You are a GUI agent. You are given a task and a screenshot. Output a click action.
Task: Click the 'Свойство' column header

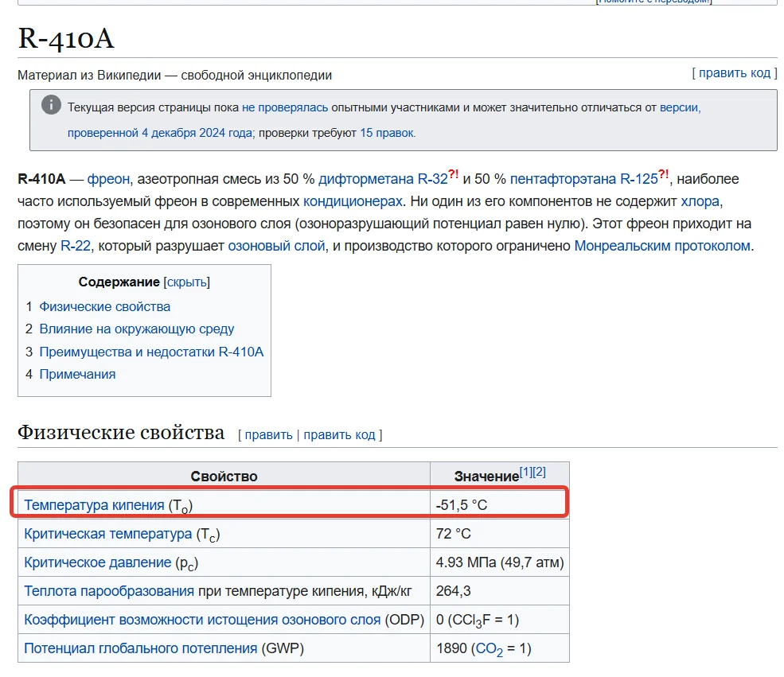[x=224, y=477]
